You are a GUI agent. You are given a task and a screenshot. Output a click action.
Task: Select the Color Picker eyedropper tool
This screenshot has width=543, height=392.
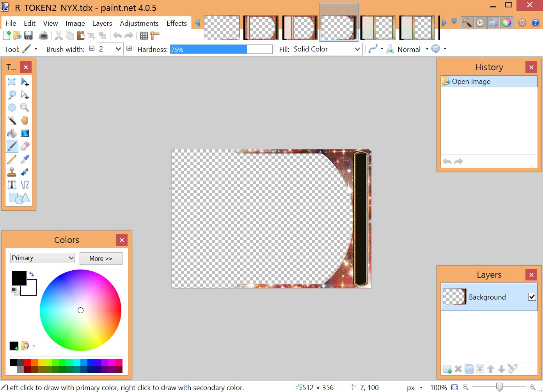coord(25,159)
